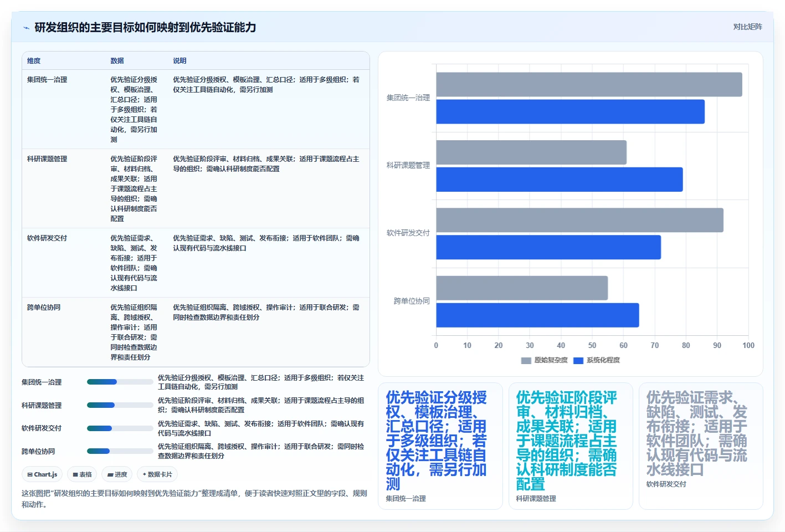Select the 进度 tag chip
Screen dimensions: 785x532
117,474
